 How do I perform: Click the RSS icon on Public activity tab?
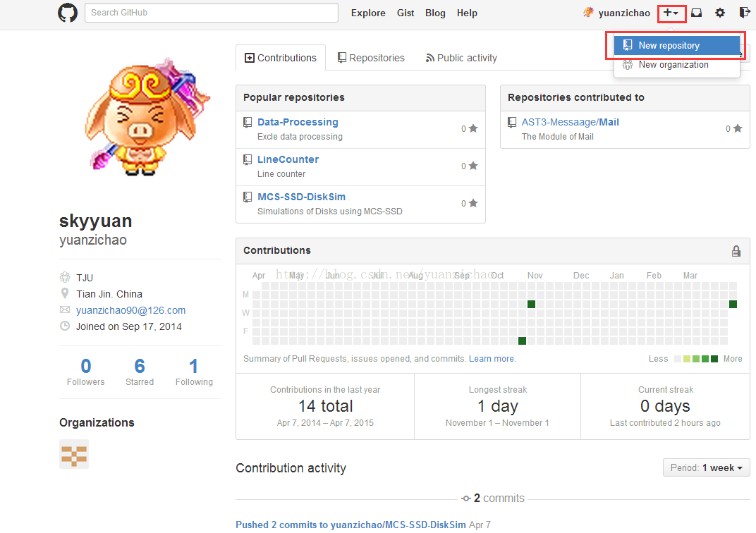coord(429,59)
